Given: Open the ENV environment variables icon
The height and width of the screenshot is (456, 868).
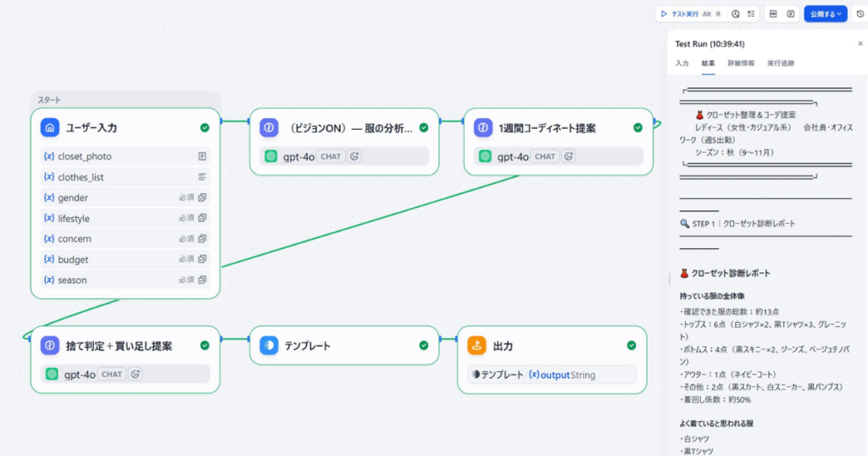Looking at the screenshot, I should [773, 14].
